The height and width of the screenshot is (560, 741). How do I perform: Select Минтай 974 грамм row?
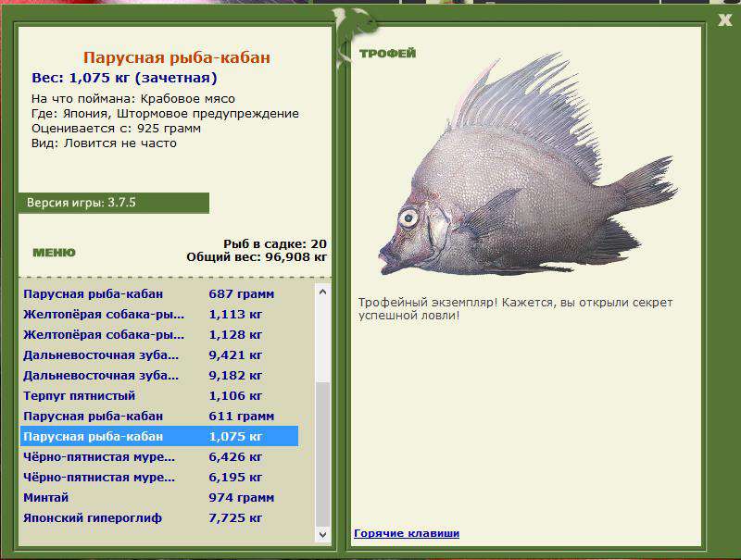tap(159, 497)
